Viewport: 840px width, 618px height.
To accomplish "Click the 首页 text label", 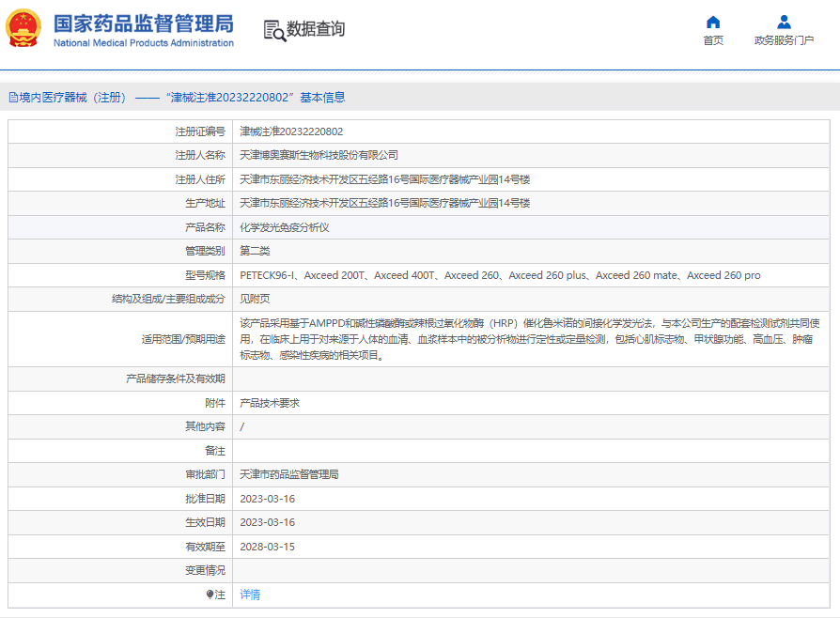I will (x=713, y=40).
